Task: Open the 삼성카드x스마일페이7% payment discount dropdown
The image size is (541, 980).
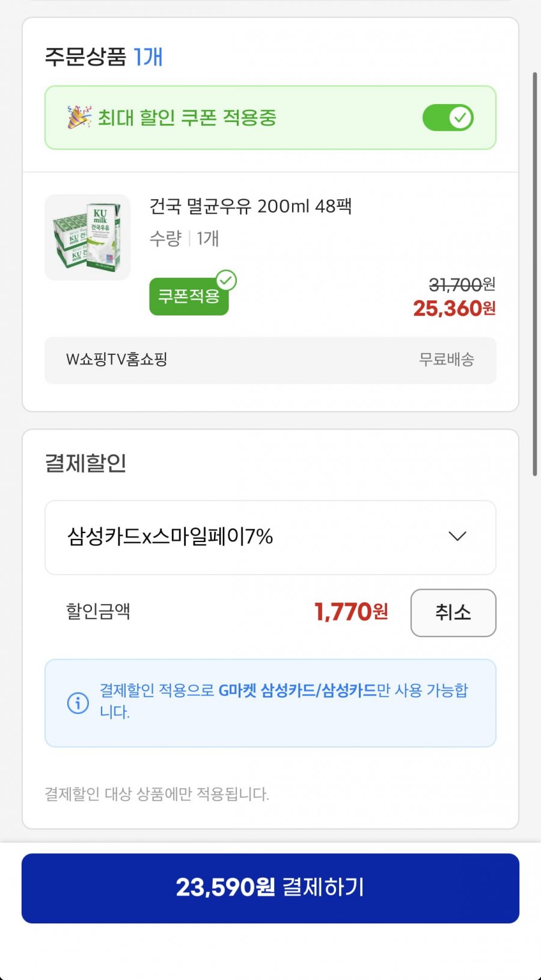Action: click(x=270, y=537)
